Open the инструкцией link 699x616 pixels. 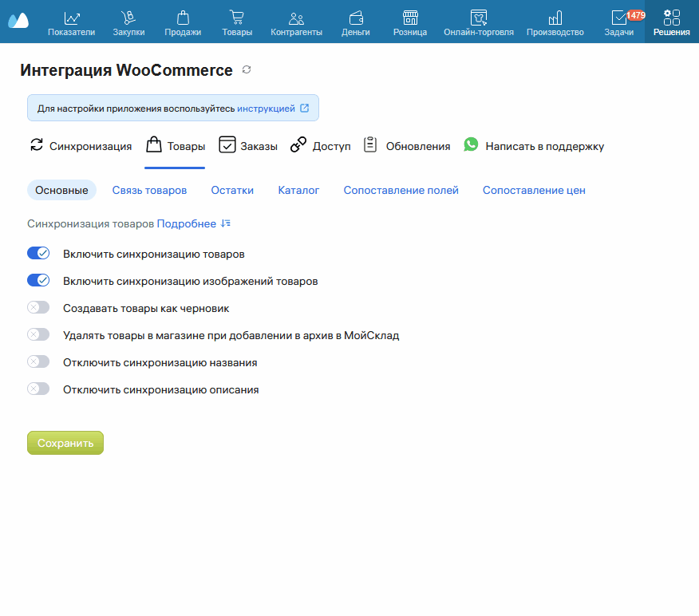pyautogui.click(x=267, y=109)
